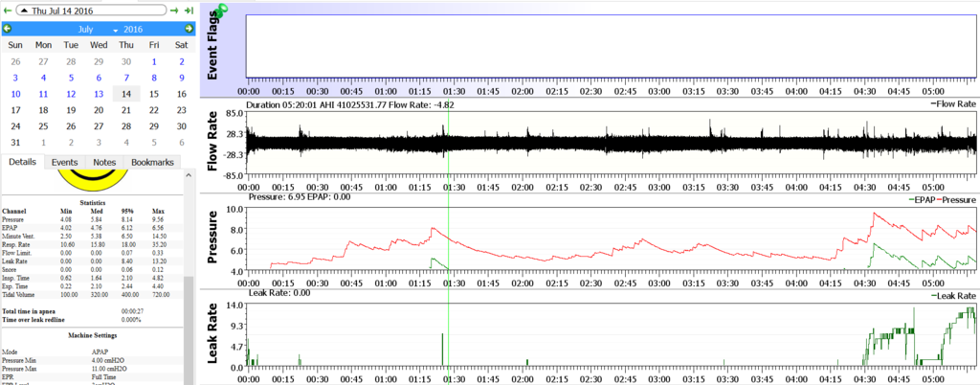
Task: Go to the previous day arrow
Action: pyautogui.click(x=8, y=11)
